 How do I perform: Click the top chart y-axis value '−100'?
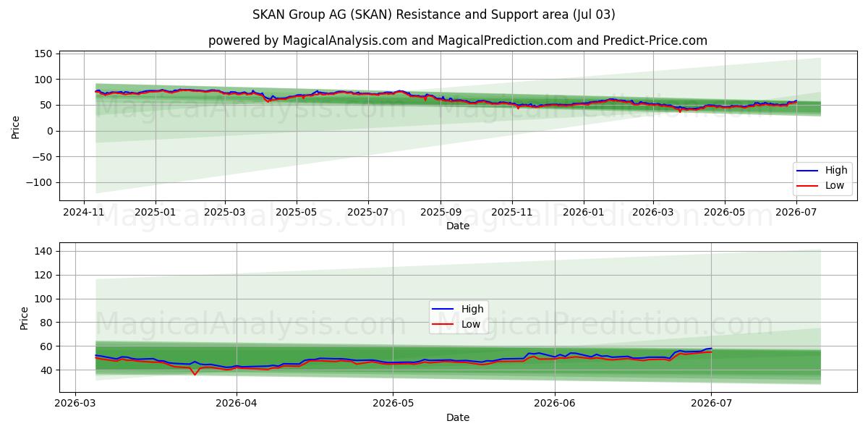(40, 183)
